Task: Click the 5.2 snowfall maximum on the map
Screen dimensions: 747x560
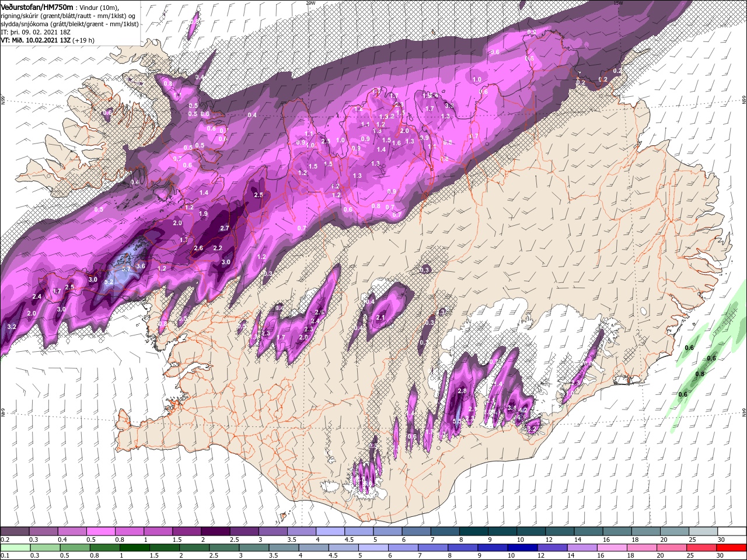Action: coord(109,282)
